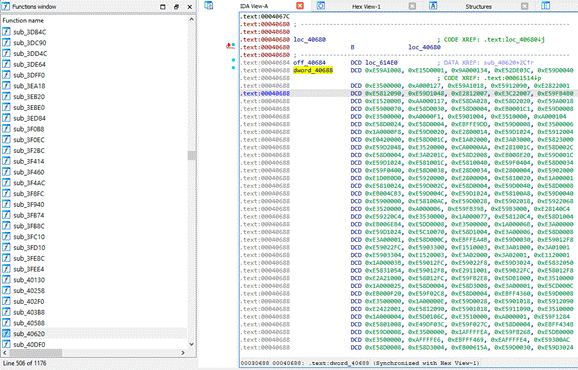
Task: Select function sub_3ED84 in list
Action: tap(29, 118)
